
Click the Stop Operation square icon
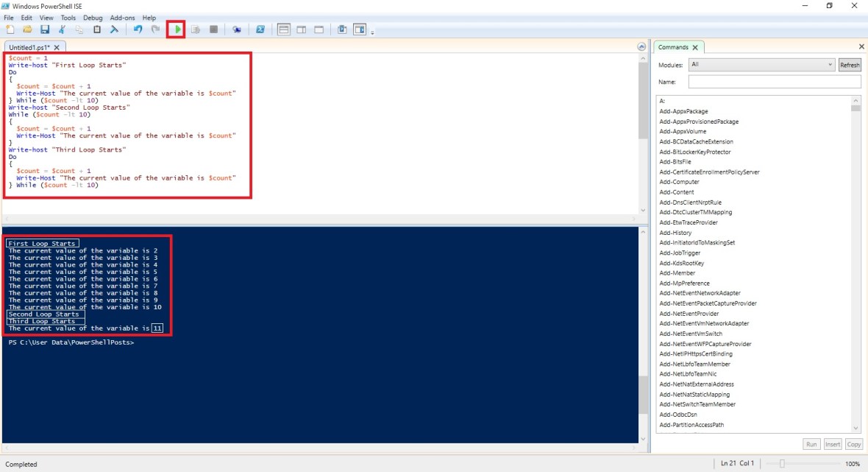(x=214, y=29)
